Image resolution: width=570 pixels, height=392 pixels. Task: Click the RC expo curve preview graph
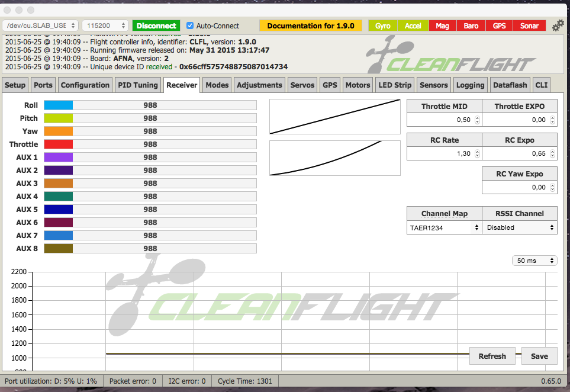click(335, 158)
